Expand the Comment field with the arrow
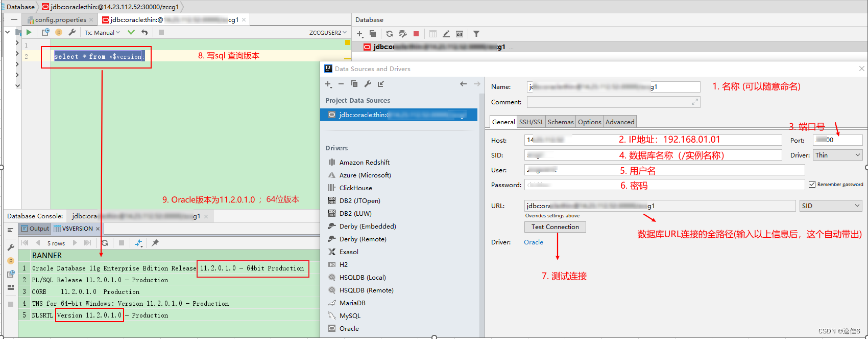The width and height of the screenshot is (868, 339). (x=694, y=102)
